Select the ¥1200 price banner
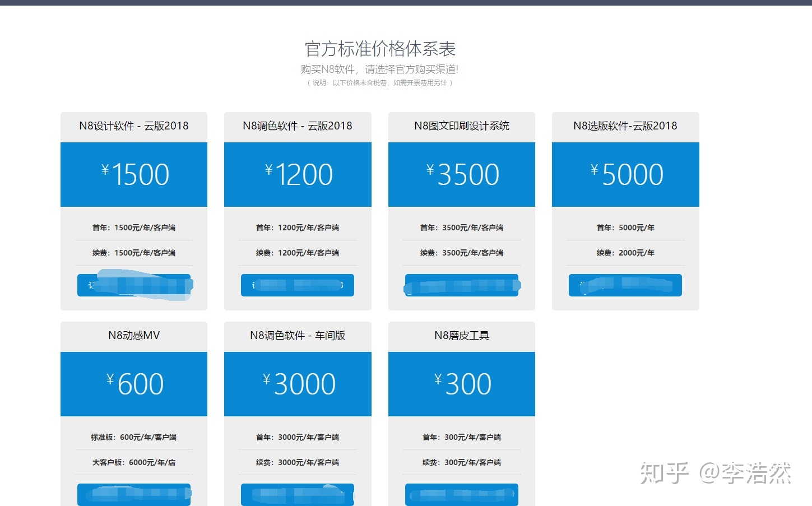The height and width of the screenshot is (506, 812). pyautogui.click(x=297, y=174)
